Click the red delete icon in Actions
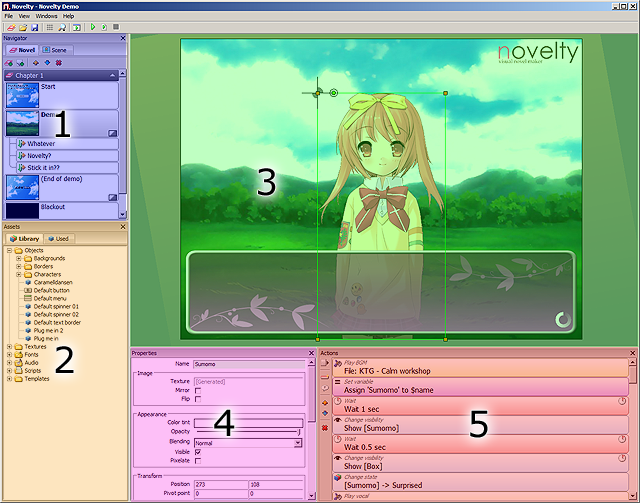 coord(325,428)
